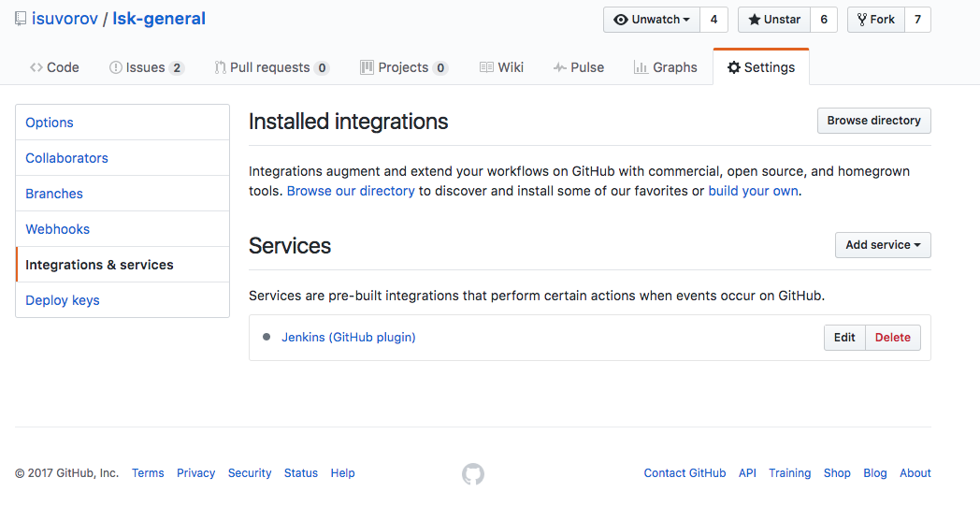Screen dimensions: 980x521
Task: Click the watchers count 4
Action: tap(713, 20)
